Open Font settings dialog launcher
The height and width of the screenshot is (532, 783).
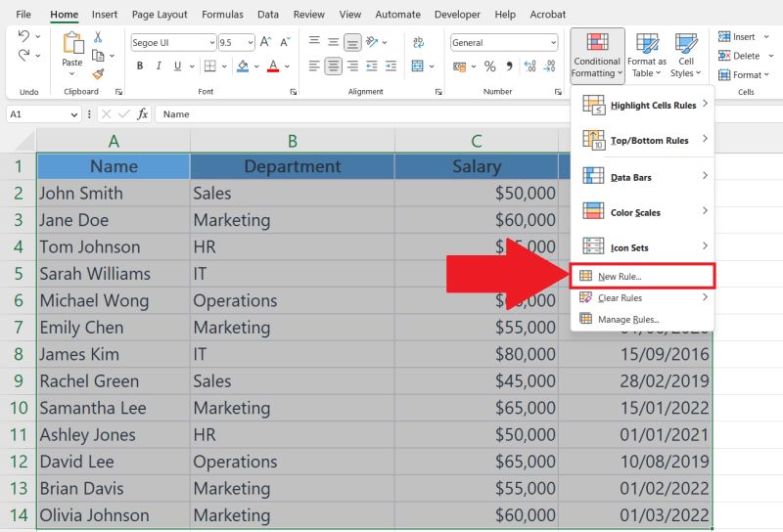(x=293, y=92)
